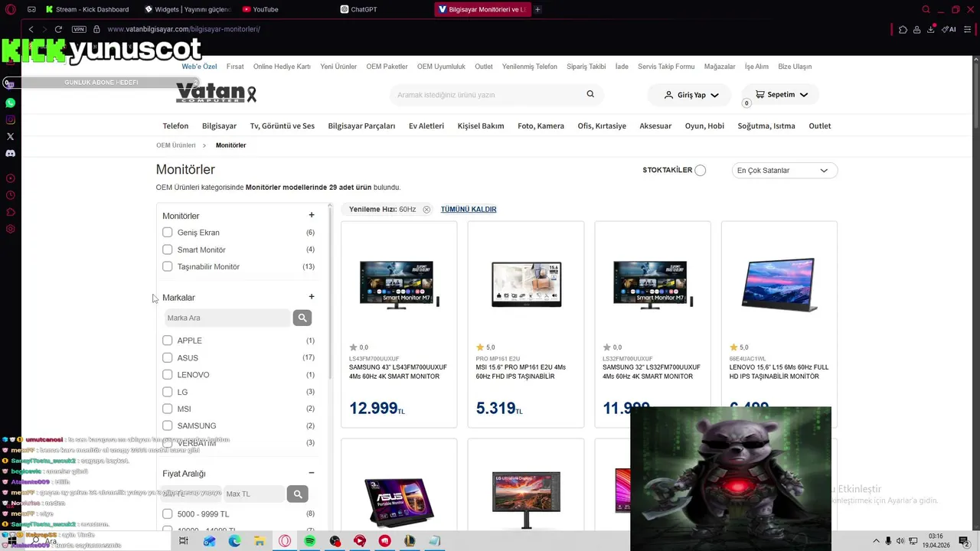Viewport: 980px width, 551px height.
Task: Open the Online Hediye Kartı link
Action: click(x=282, y=67)
